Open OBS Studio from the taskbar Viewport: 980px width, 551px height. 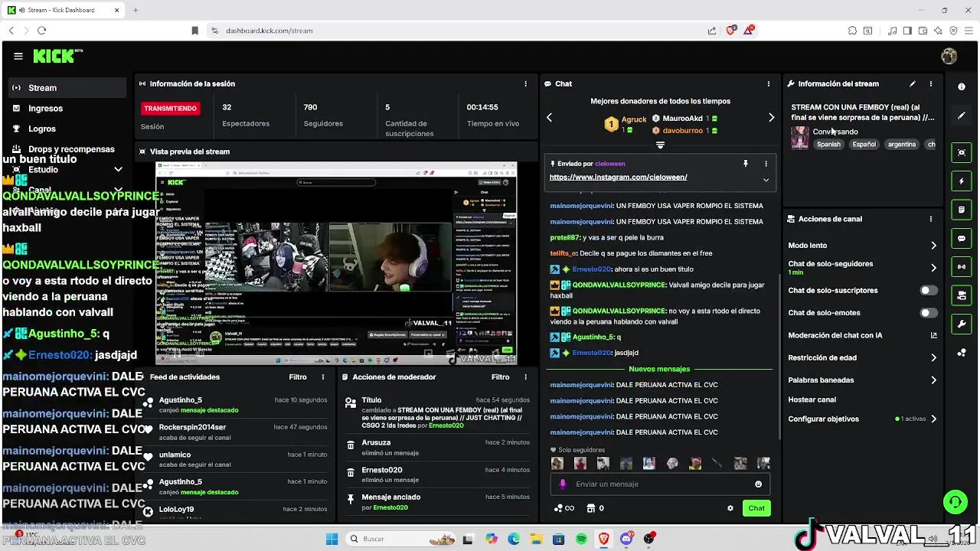[650, 539]
